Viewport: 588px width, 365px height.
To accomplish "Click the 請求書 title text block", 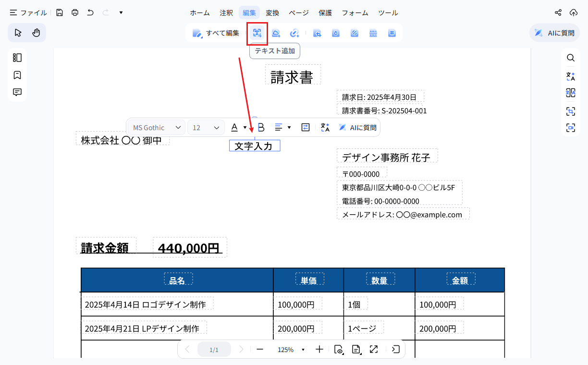I will coord(293,74).
